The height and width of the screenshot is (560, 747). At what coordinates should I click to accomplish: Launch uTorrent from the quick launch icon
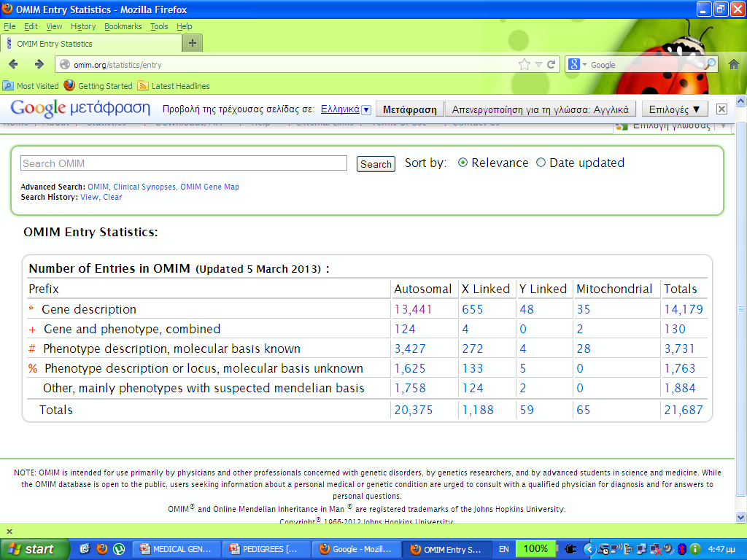(119, 549)
